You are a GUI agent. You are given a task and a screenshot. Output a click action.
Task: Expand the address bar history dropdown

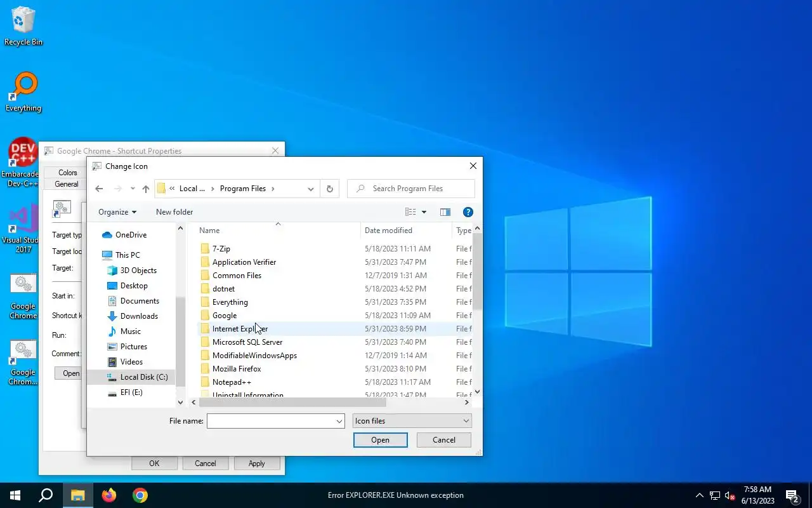pos(310,189)
